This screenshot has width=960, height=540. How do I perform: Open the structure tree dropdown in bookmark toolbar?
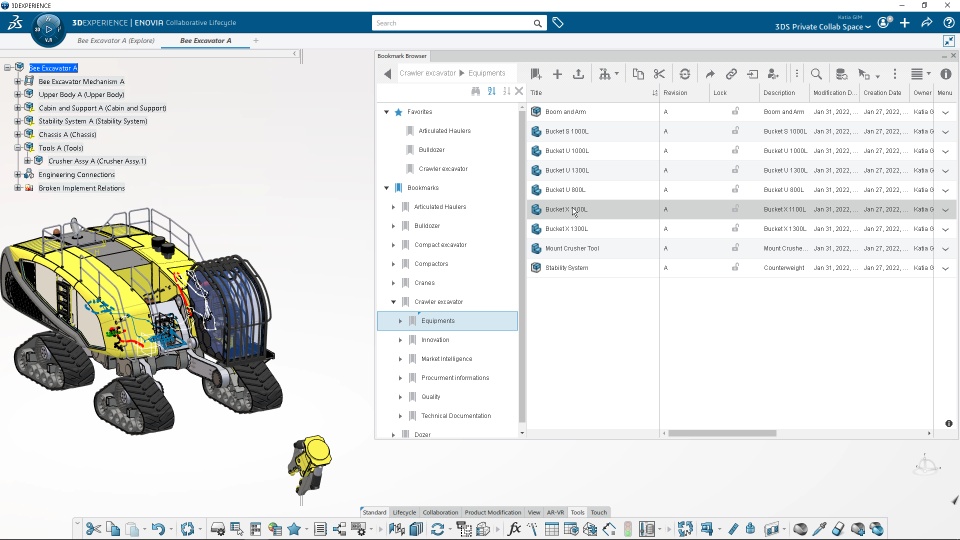609,74
